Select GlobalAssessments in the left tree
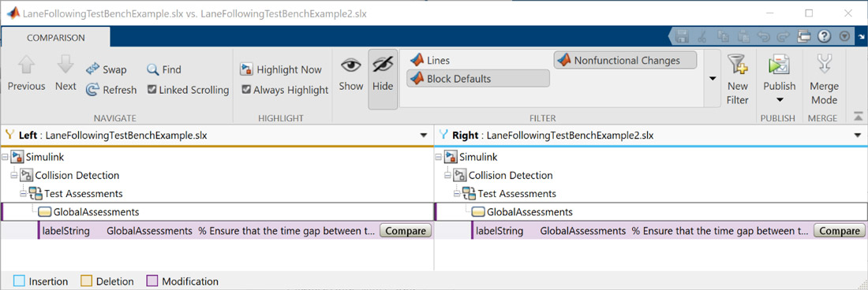This screenshot has width=868, height=290. pyautogui.click(x=96, y=211)
